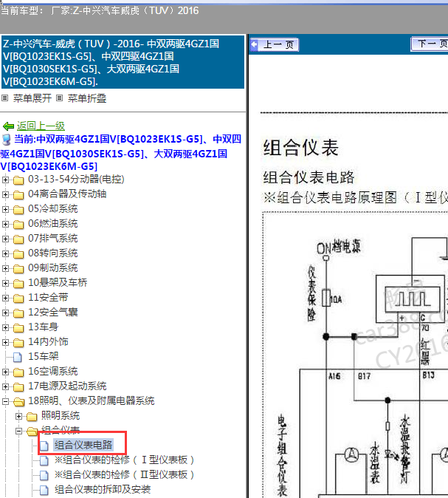Screen dimensions: 448x498
Task: Open ※组合仪表的检修（Ⅰ型仪表板）
Action: 124,460
